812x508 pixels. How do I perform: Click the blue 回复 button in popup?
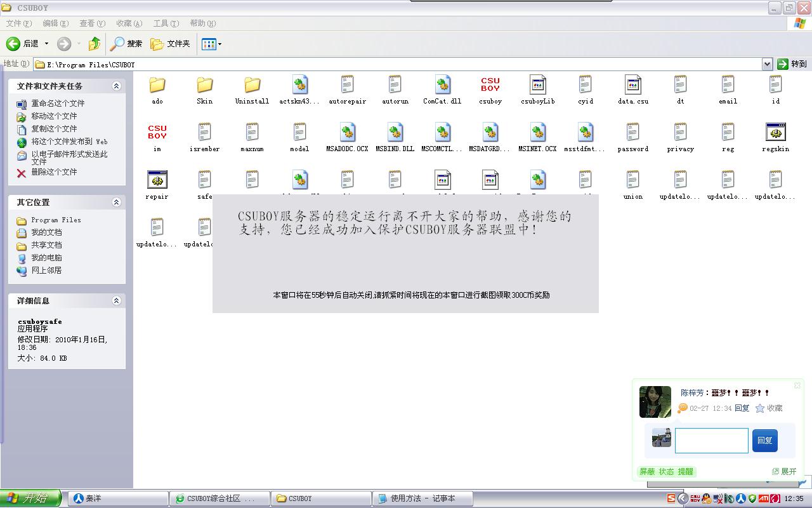(764, 440)
